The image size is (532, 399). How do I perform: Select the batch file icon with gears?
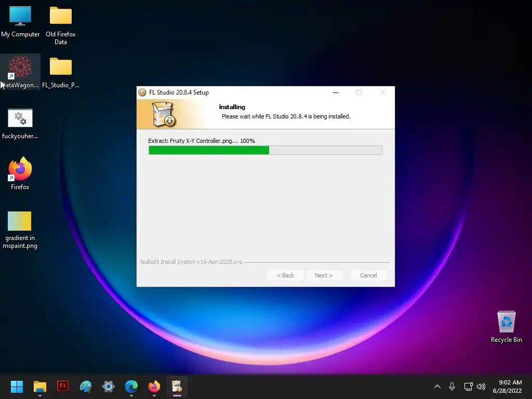click(20, 124)
